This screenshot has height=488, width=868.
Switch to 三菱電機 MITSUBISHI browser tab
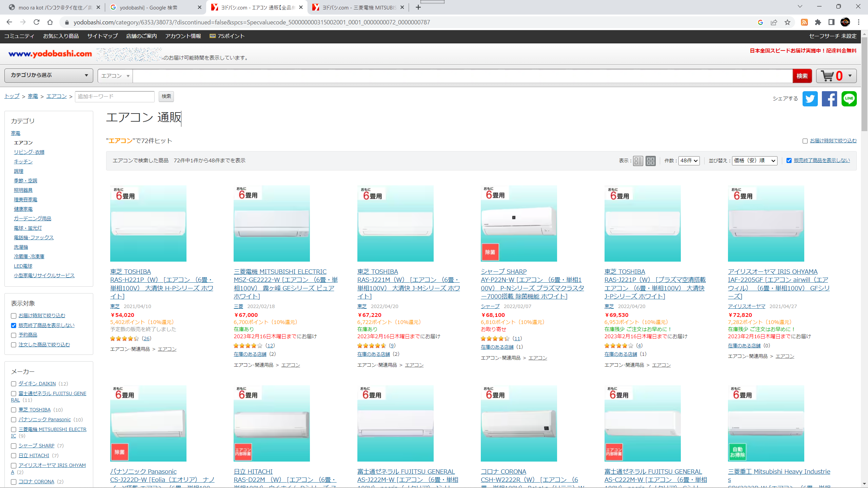pyautogui.click(x=358, y=7)
